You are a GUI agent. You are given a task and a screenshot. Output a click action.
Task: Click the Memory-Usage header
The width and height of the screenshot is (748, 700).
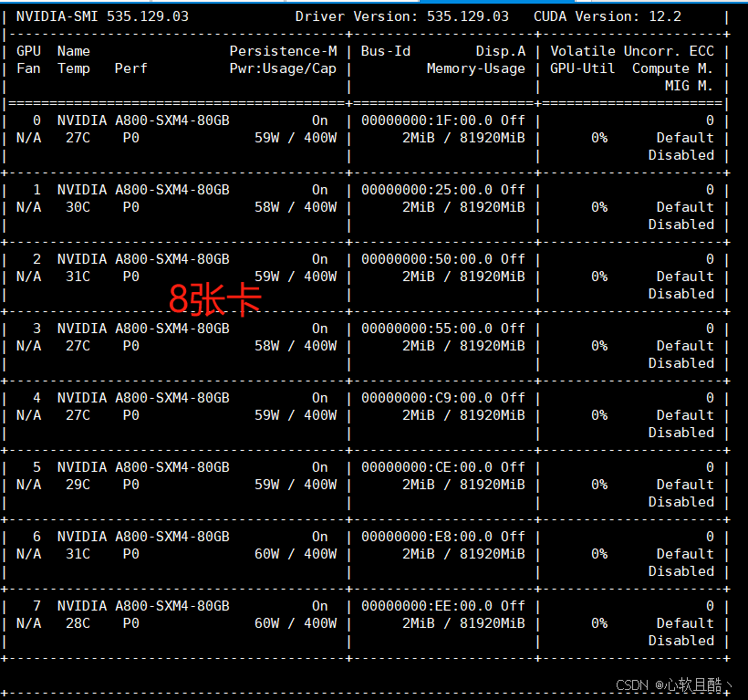click(x=475, y=68)
